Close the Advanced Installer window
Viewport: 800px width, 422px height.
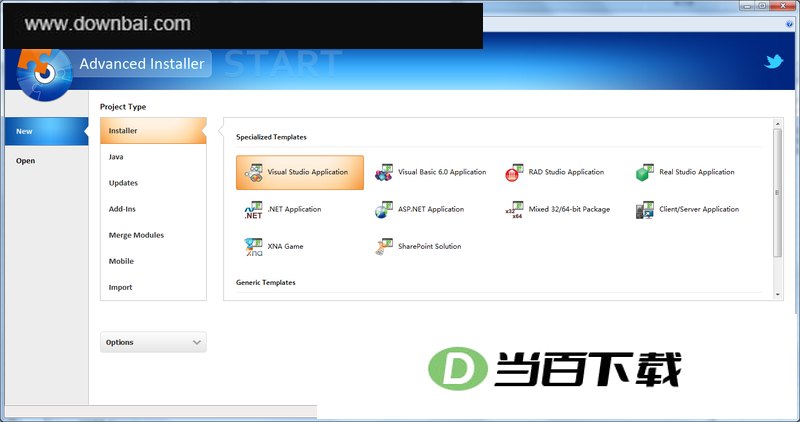coord(783,6)
